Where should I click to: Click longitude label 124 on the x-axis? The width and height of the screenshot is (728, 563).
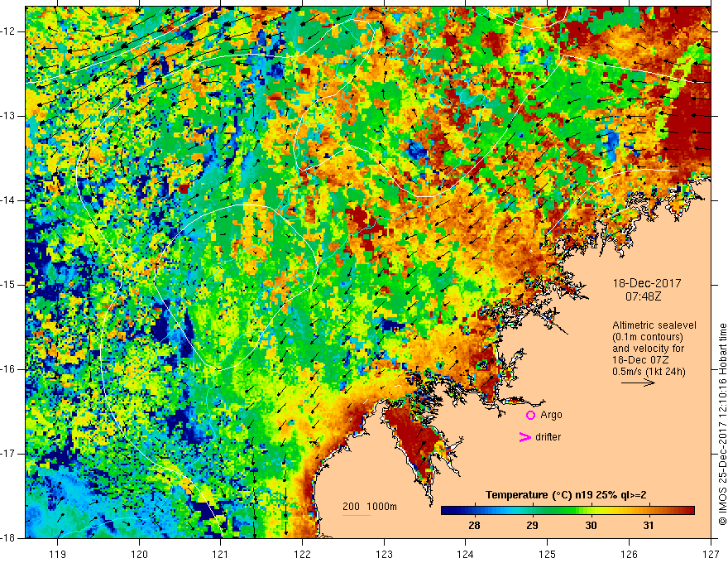click(x=466, y=554)
